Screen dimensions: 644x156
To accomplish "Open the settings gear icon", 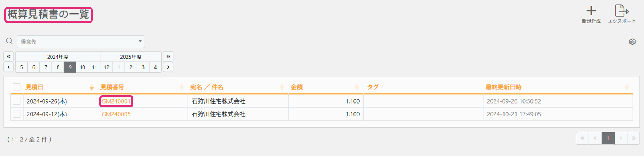I will [632, 42].
